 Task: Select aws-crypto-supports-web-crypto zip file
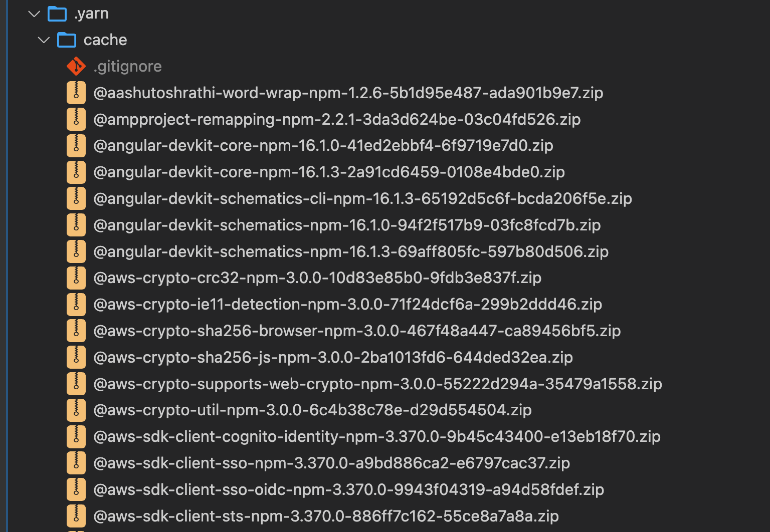pos(377,384)
